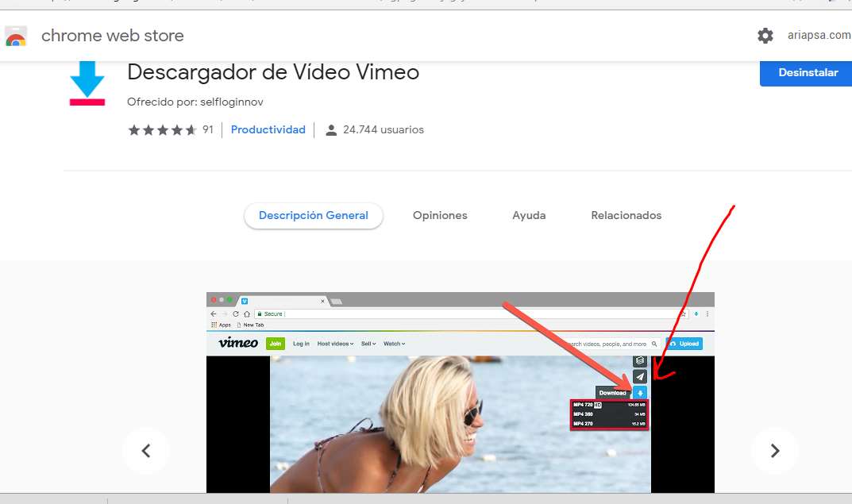Click the Ofrecido por: selfloginnov text
Image resolution: width=852 pixels, height=504 pixels.
click(195, 102)
